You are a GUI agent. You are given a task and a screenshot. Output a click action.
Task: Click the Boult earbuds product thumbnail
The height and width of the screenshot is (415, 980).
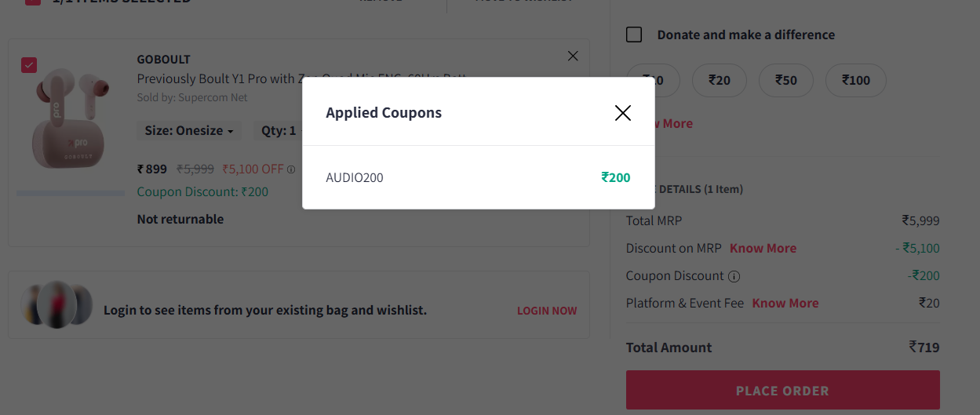71,118
